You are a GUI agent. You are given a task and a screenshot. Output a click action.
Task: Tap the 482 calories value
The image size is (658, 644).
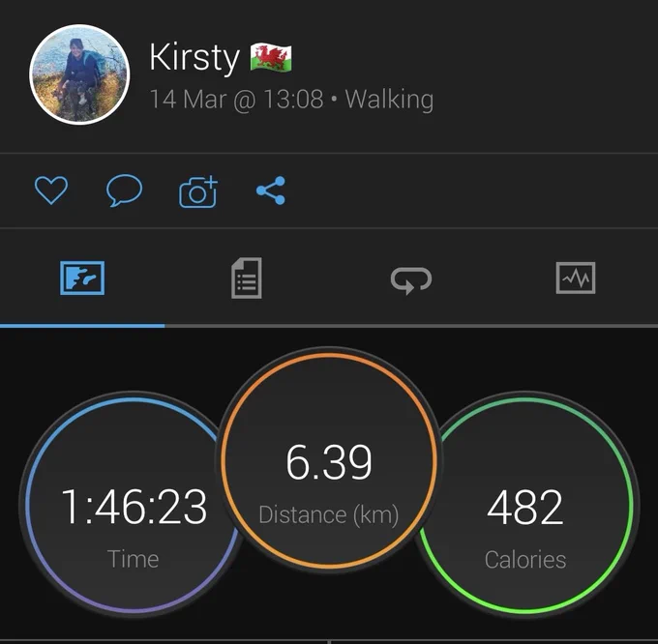tap(525, 507)
